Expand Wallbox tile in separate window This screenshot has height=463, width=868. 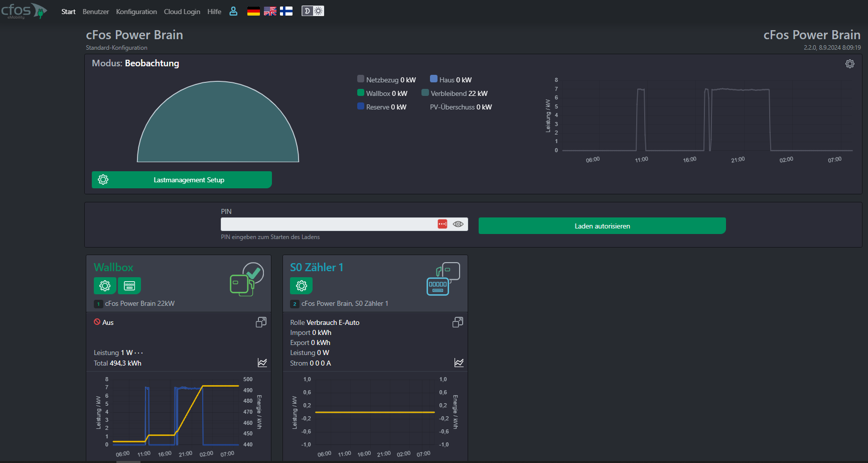(261, 322)
